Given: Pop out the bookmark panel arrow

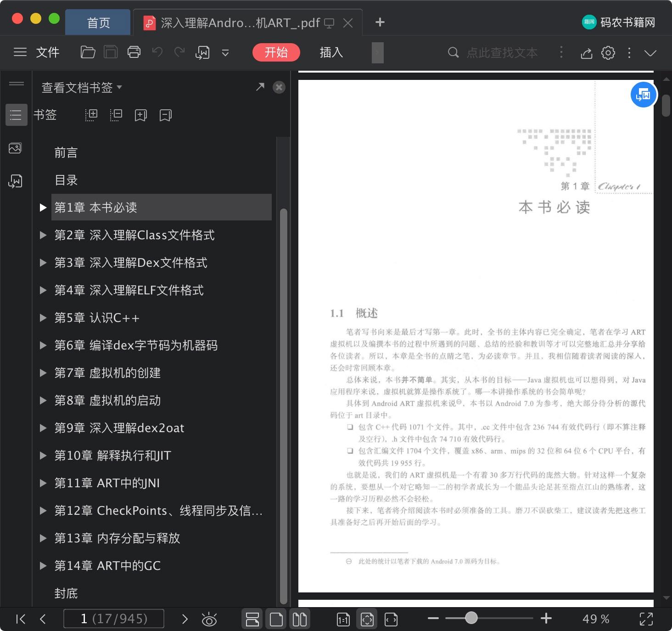Looking at the screenshot, I should pos(260,86).
